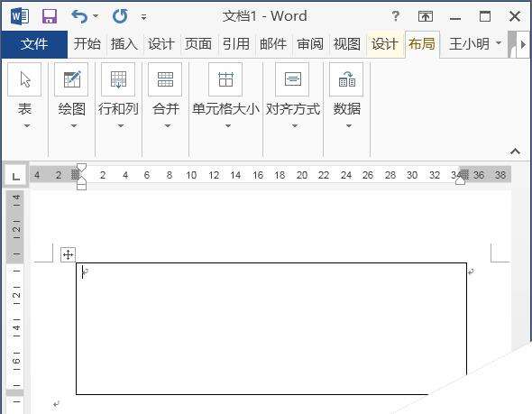Click the vertical ruler

click(15, 302)
